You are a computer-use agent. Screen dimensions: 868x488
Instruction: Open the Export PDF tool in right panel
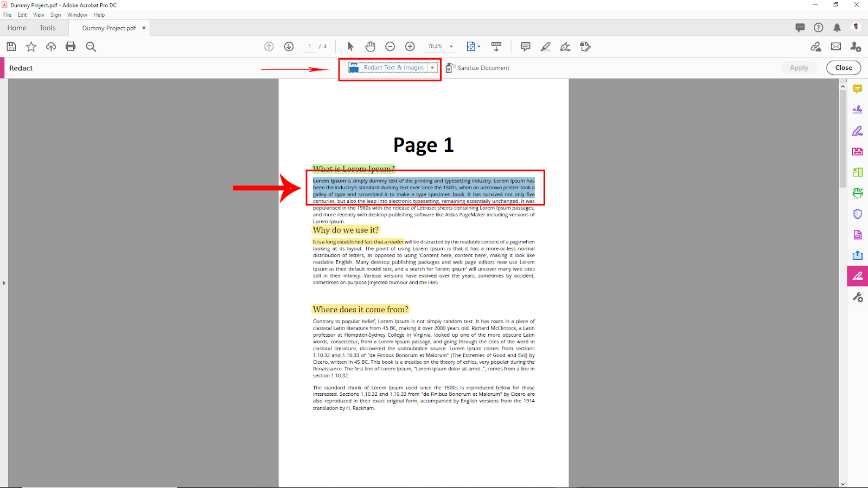pyautogui.click(x=858, y=255)
